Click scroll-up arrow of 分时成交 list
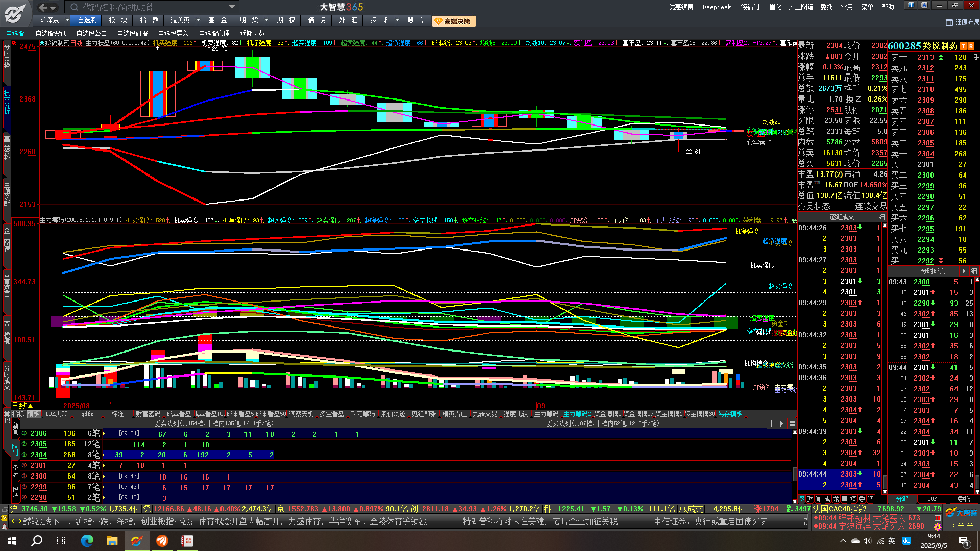This screenshot has width=980, height=551. (977, 280)
